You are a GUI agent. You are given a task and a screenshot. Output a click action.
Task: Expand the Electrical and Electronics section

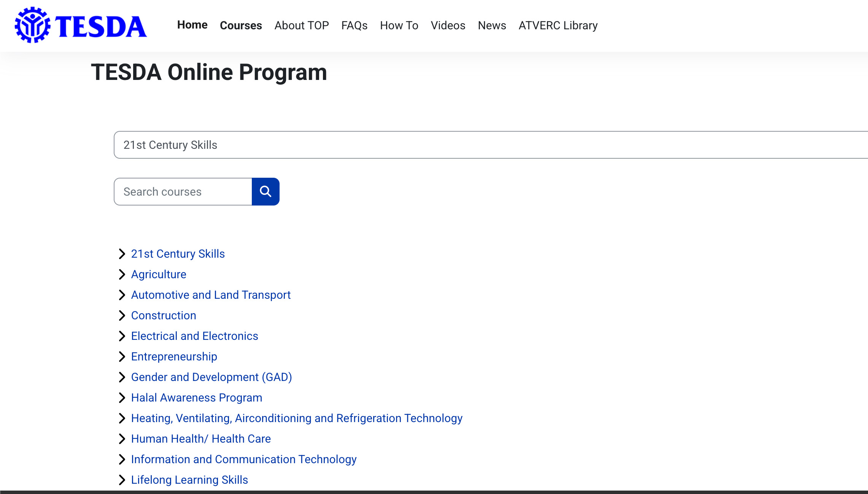(x=122, y=336)
